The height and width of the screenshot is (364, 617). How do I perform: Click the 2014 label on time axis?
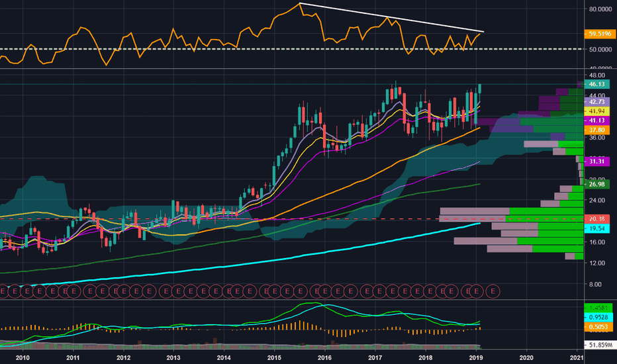tap(224, 357)
